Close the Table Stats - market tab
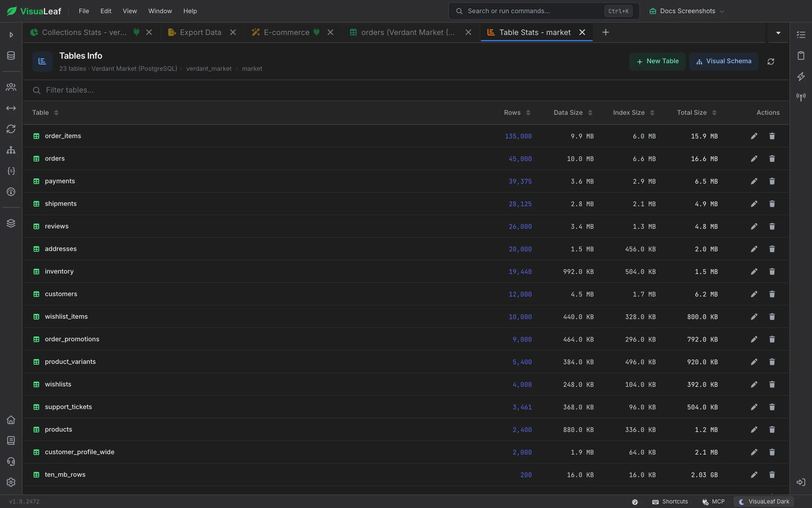The image size is (812, 508). point(582,32)
